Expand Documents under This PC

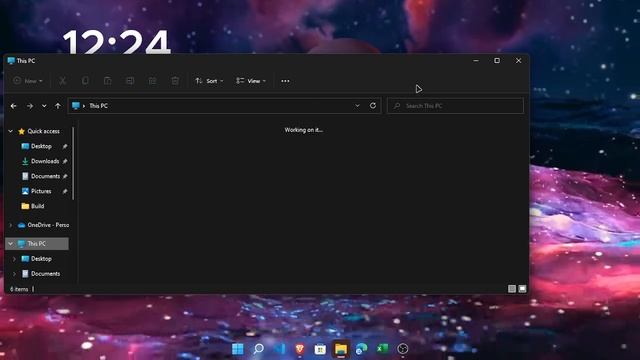14,274
